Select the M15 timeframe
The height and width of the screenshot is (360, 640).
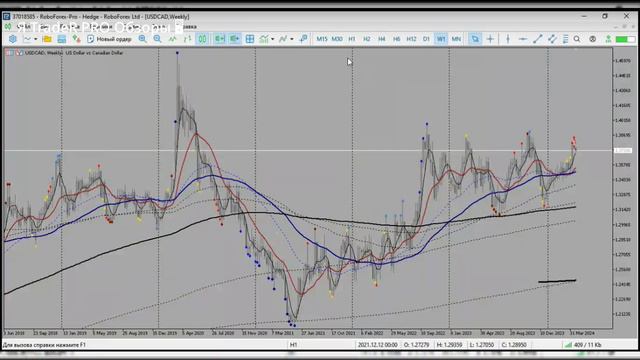click(x=322, y=39)
